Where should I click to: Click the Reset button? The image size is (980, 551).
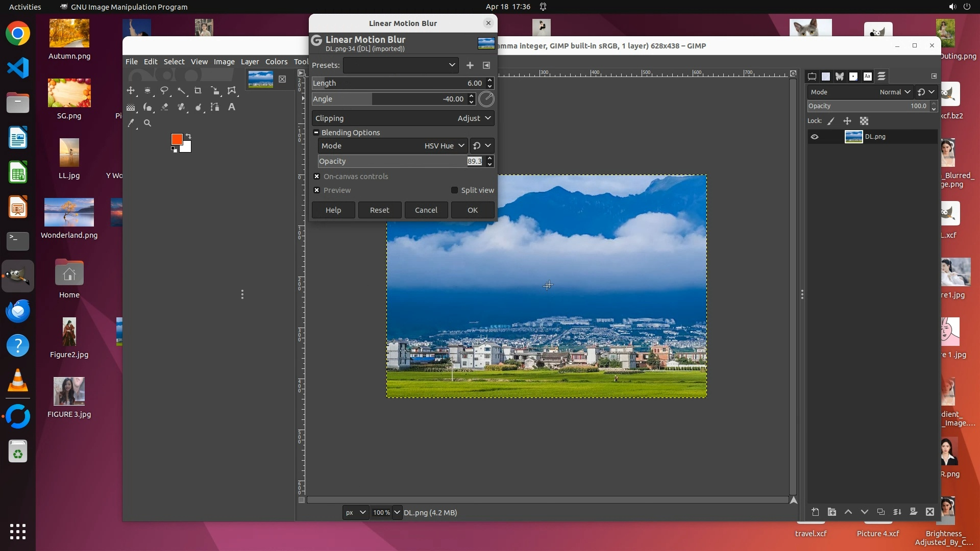click(379, 210)
